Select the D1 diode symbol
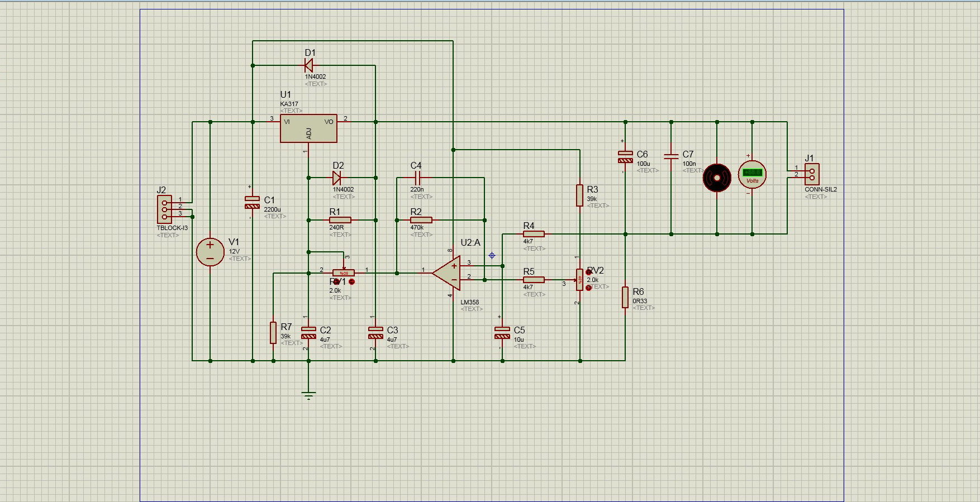 [x=308, y=65]
